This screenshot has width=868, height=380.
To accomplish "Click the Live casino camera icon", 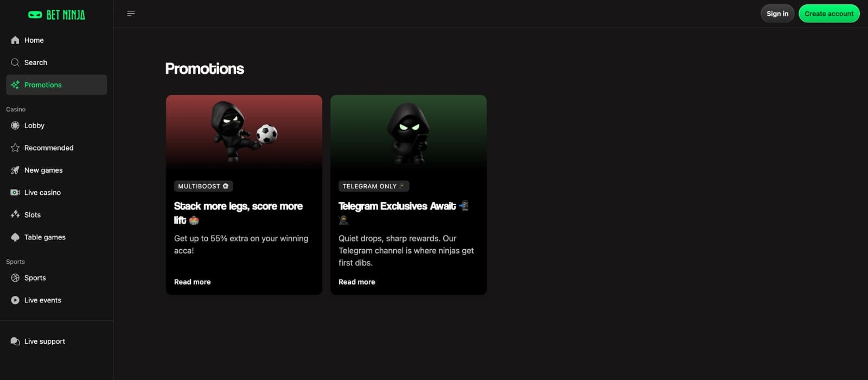I will [15, 192].
